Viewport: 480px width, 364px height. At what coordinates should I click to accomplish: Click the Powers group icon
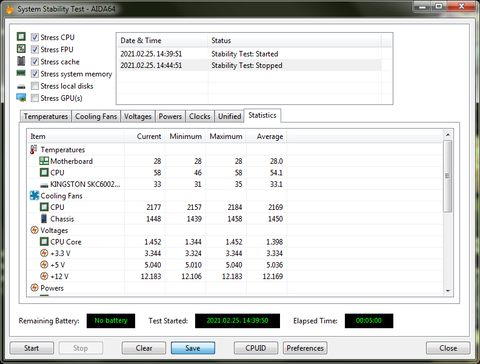[34, 287]
